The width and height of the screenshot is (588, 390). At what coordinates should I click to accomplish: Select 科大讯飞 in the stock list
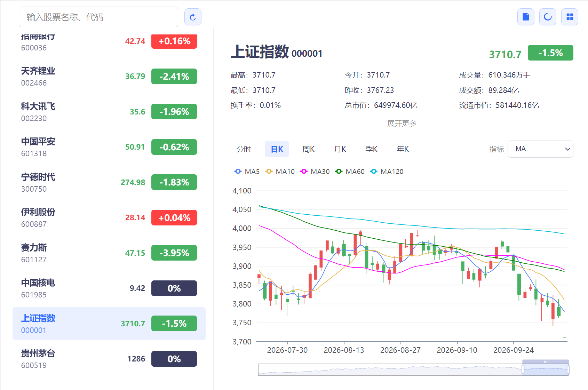tap(109, 112)
